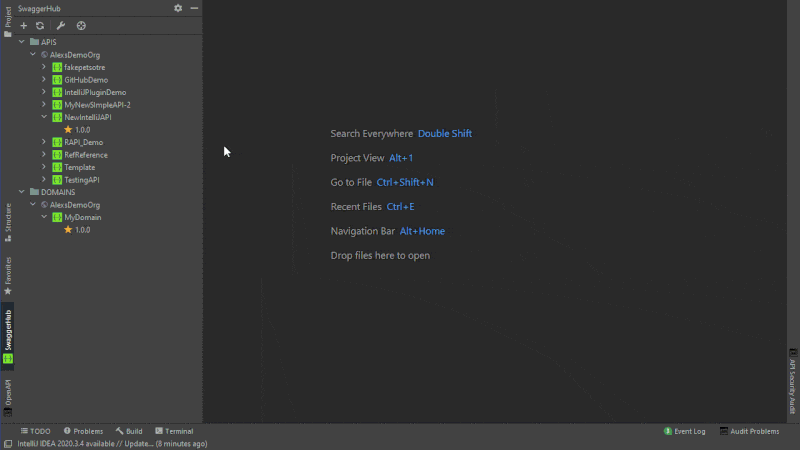
Task: Expand the Template node
Action: [44, 167]
